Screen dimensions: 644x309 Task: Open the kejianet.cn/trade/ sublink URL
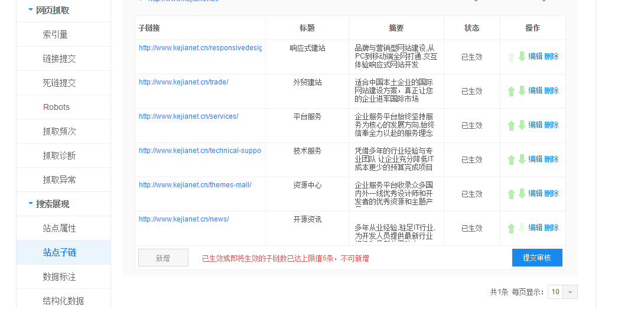183,82
